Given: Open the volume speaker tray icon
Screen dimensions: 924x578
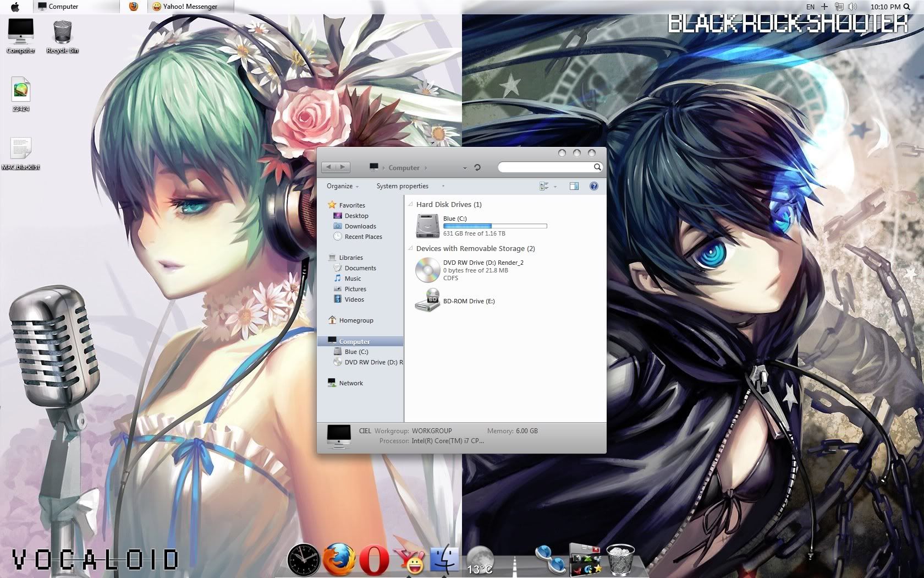Looking at the screenshot, I should pos(853,7).
